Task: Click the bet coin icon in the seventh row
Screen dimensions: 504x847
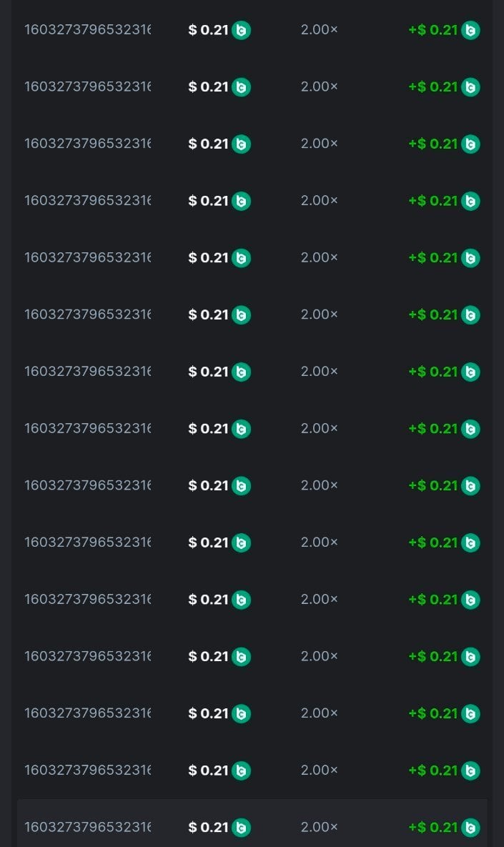Action: (x=241, y=372)
